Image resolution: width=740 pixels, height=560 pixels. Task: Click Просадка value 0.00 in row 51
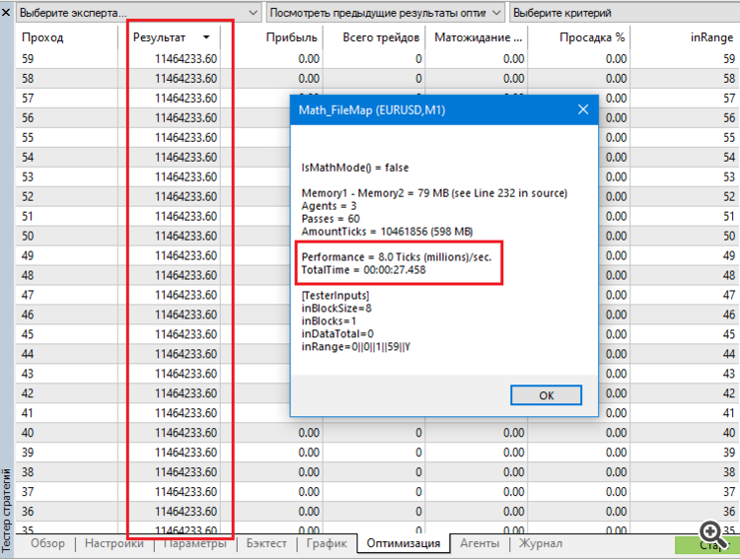(616, 217)
